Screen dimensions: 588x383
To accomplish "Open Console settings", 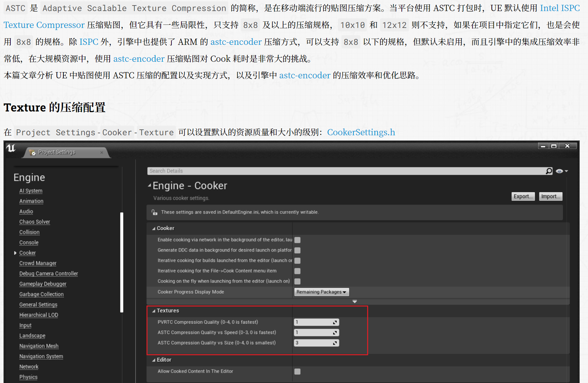I will 29,243.
